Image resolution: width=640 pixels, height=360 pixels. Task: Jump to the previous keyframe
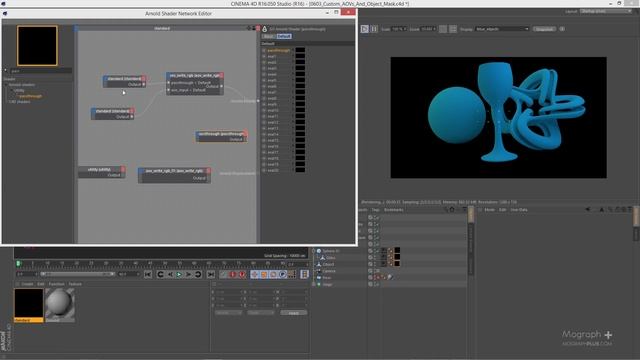click(160, 274)
